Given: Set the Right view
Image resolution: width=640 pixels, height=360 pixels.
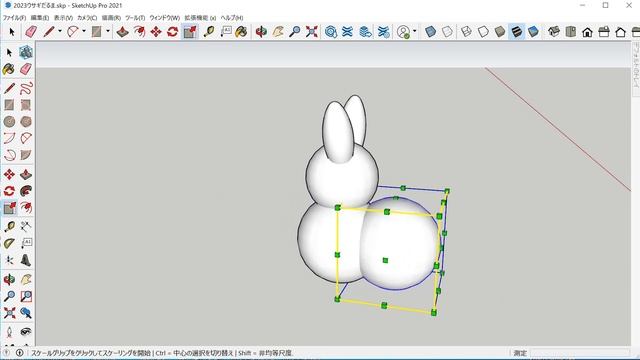Looking at the screenshot, I should (604, 32).
